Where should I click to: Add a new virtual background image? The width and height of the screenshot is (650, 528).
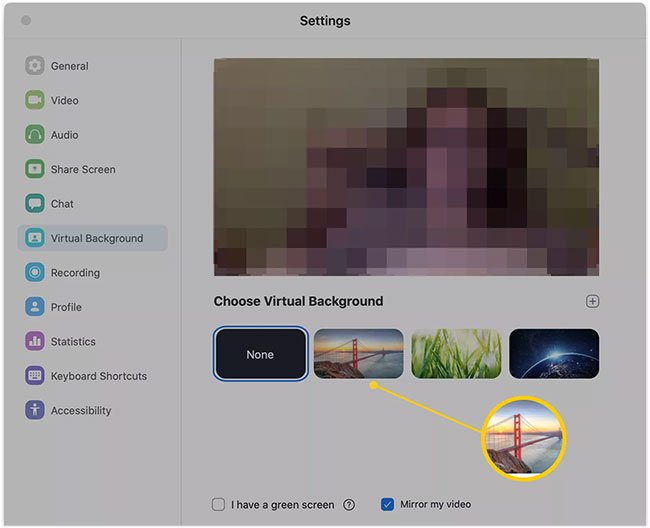pyautogui.click(x=592, y=301)
